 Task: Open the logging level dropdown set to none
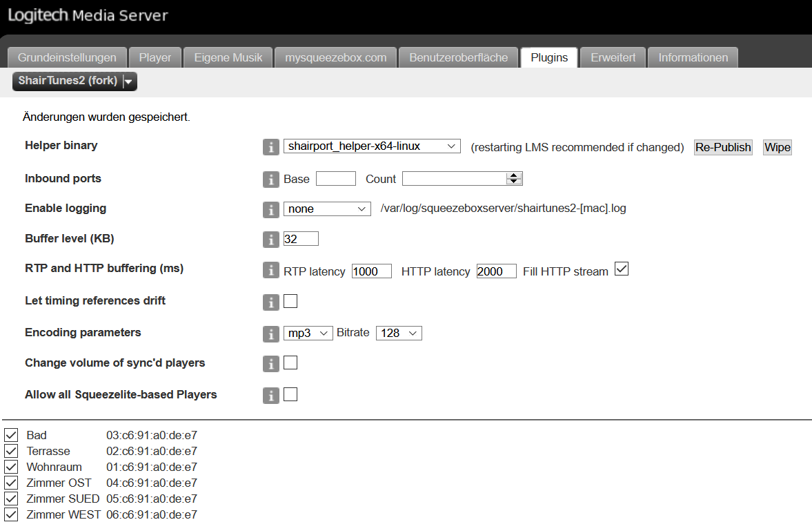[x=327, y=209]
